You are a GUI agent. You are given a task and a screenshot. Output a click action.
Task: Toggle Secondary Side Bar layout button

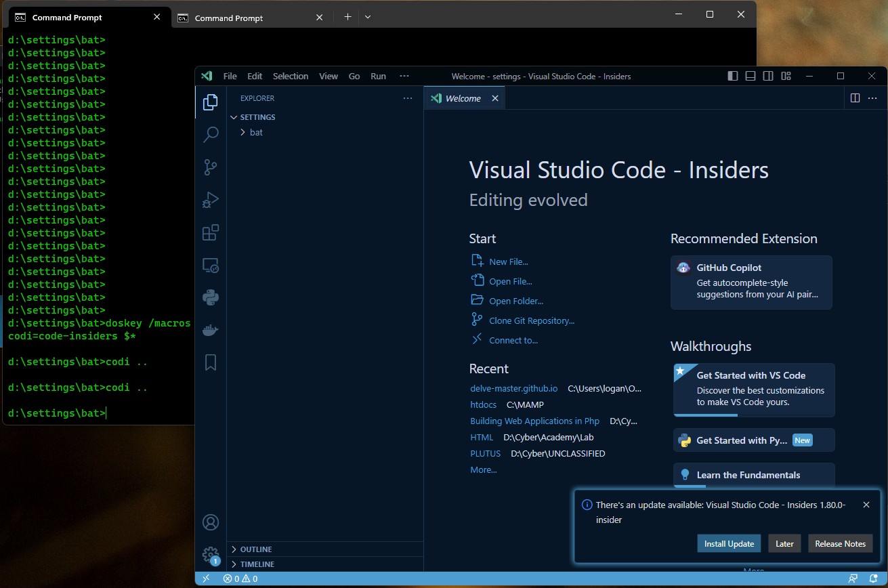768,76
